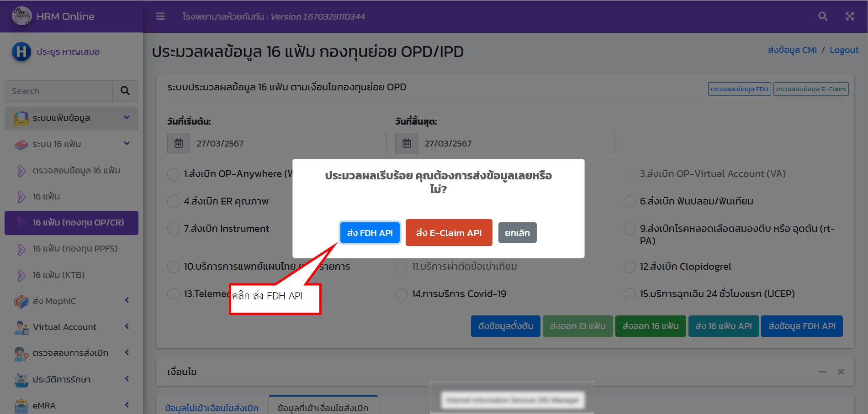Viewport: 868px width, 414px height.
Task: Collapse the ระบบ 16 แฟ้ม menu chevron
Action: 127,143
